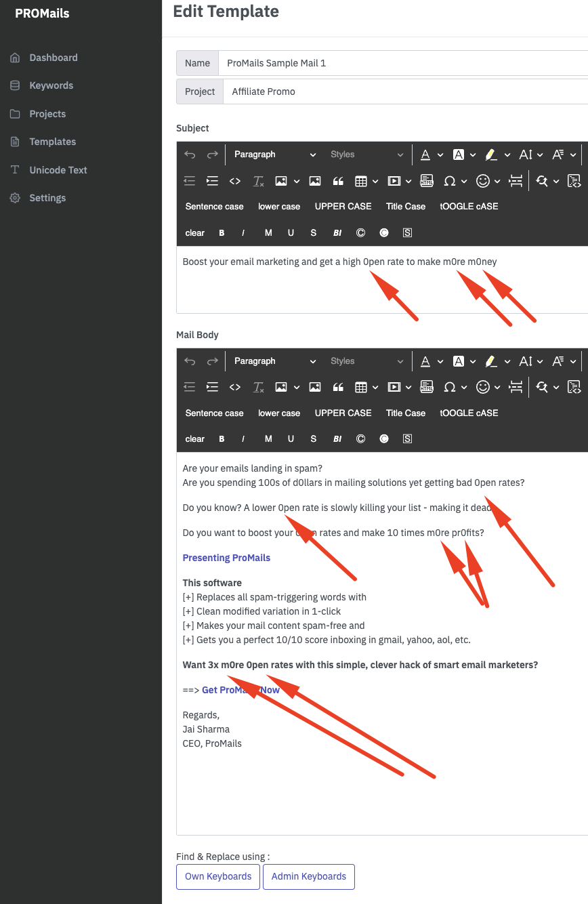Click increase indent icon in Mail Body toolbar

212,388
